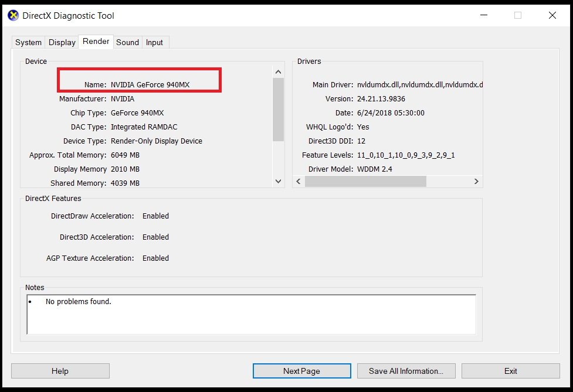Image resolution: width=573 pixels, height=392 pixels.
Task: Click Drivers panel scroll right arrow
Action: click(x=476, y=182)
